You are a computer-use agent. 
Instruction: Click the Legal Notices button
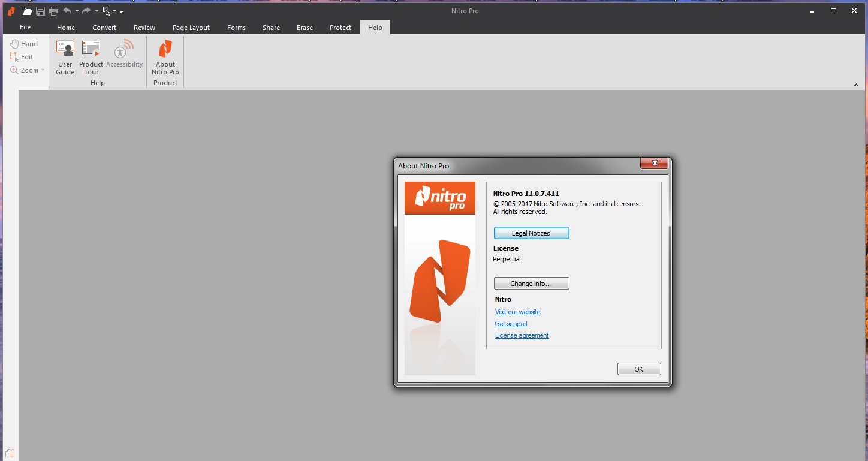point(531,233)
